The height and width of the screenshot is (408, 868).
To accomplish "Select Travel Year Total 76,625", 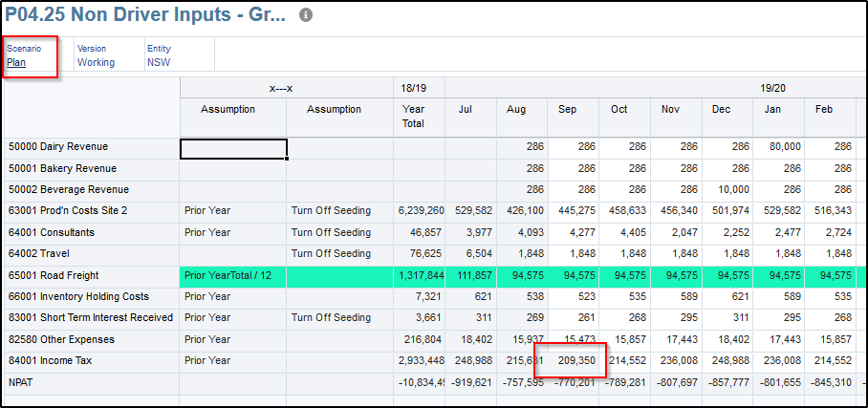I will [x=419, y=253].
